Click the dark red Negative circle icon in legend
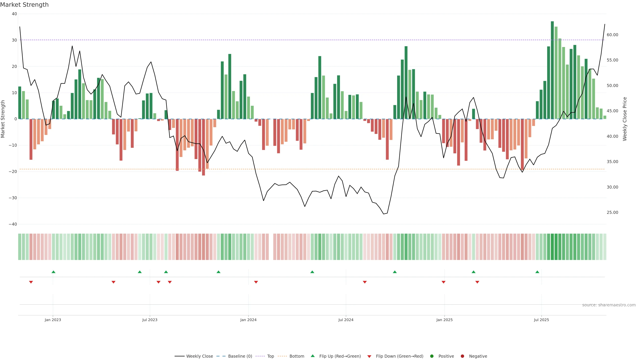 coord(462,356)
